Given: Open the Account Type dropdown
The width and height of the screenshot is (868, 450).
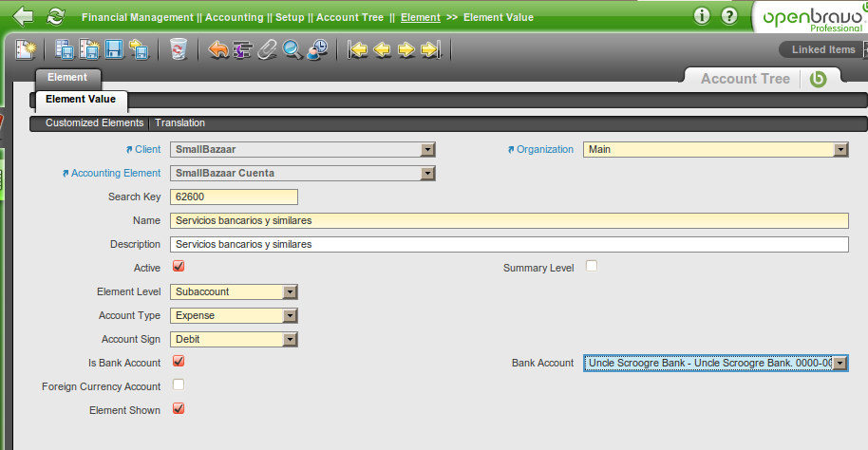Looking at the screenshot, I should coord(234,315).
